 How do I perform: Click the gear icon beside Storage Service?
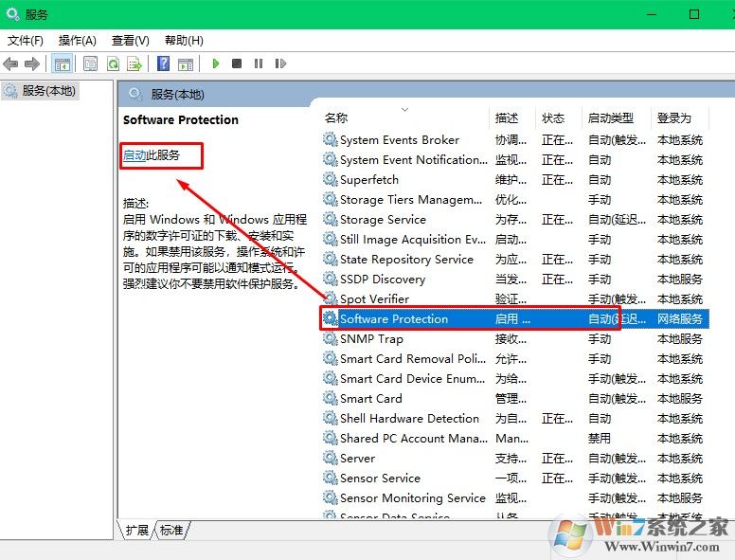coord(330,220)
